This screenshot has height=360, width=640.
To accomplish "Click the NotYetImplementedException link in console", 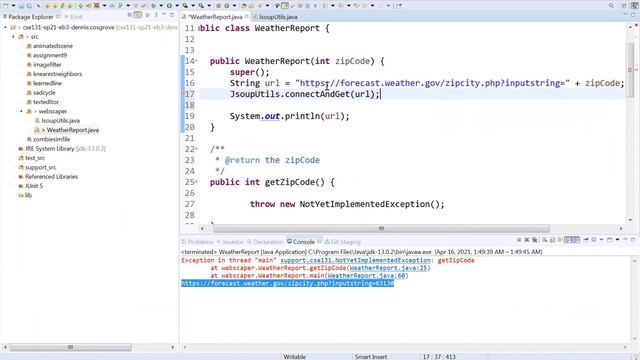I will point(356,260).
